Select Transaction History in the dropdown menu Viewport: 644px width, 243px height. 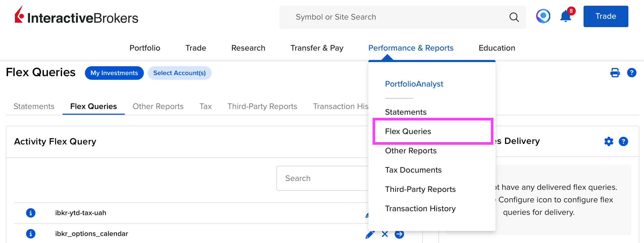[420, 209]
